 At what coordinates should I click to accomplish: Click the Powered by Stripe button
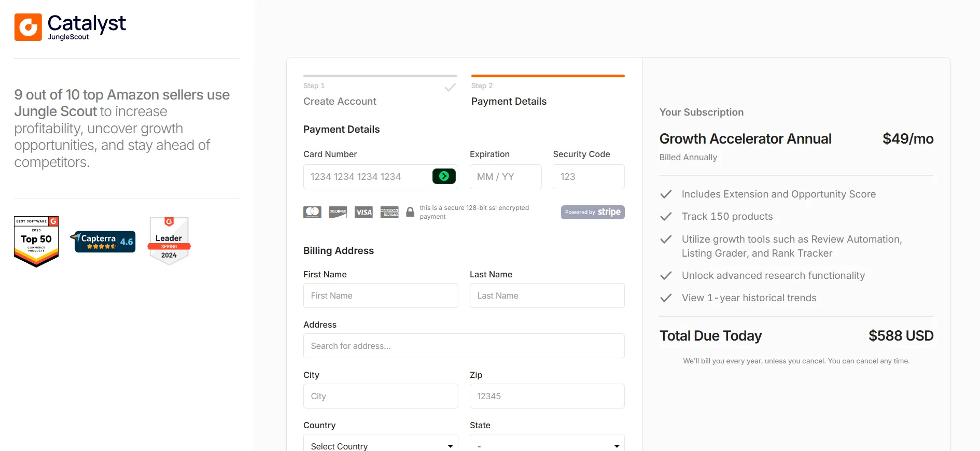(x=593, y=212)
